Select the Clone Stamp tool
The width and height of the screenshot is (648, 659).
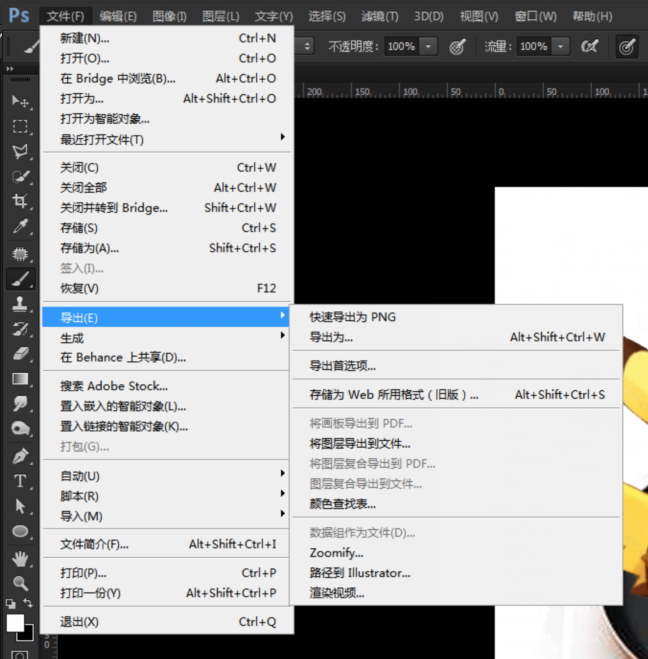pos(20,303)
